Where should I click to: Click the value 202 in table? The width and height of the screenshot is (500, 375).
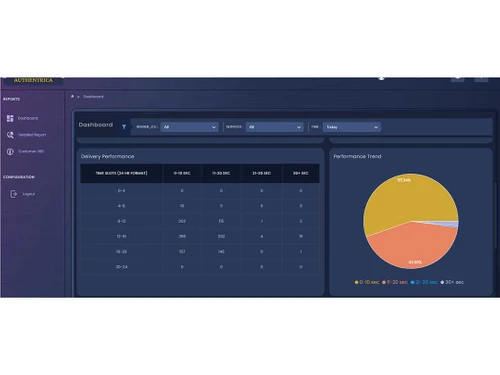coord(182,221)
